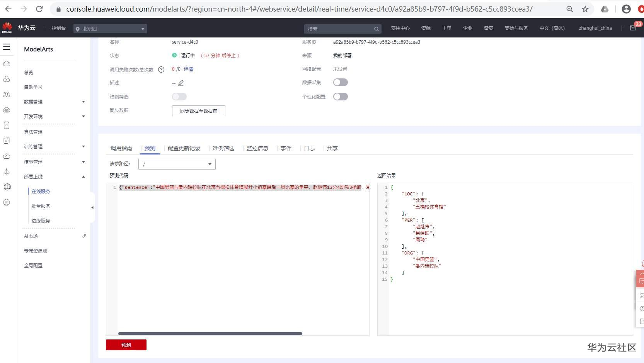Click the help icon next to 调用失败次数/总次数
This screenshot has width=644, height=363.
pyautogui.click(x=161, y=70)
